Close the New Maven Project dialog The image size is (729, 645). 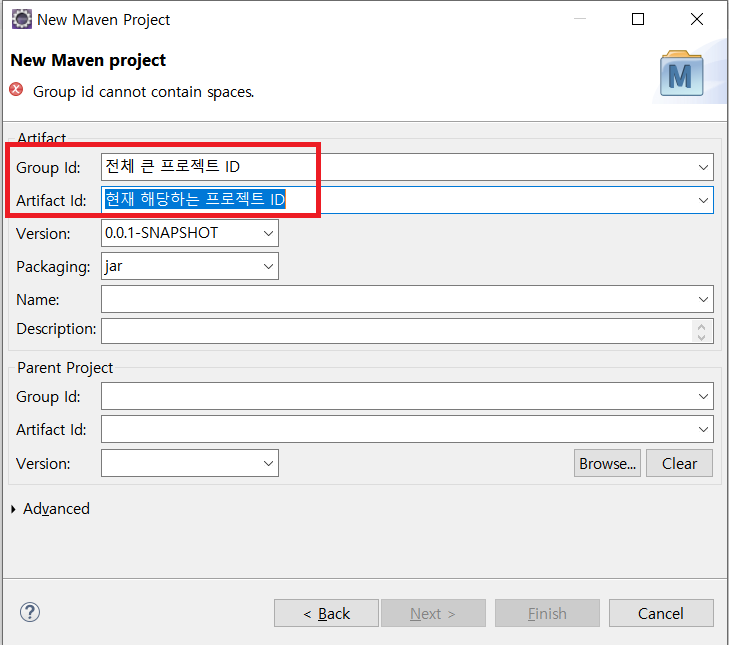pos(697,19)
